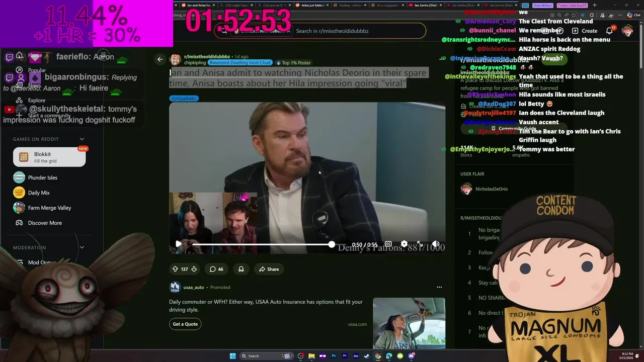Upvote the post with 137 points

point(175,269)
